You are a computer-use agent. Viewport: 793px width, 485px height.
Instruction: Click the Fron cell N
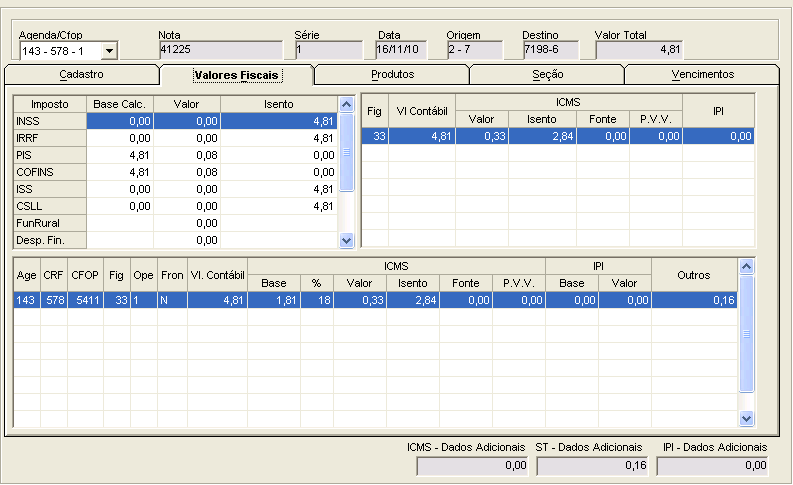coord(172,300)
